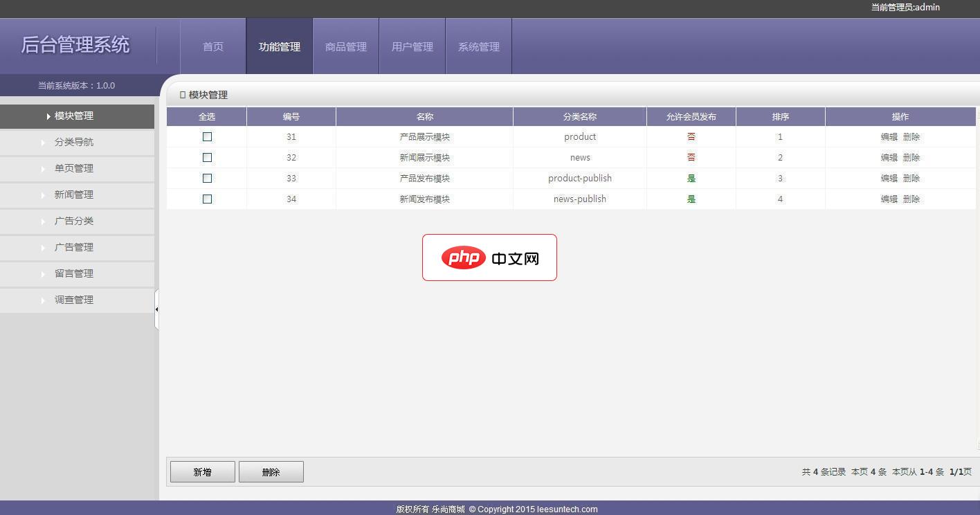
Task: Open 留言管理 from the sidebar
Action: pyautogui.click(x=74, y=273)
